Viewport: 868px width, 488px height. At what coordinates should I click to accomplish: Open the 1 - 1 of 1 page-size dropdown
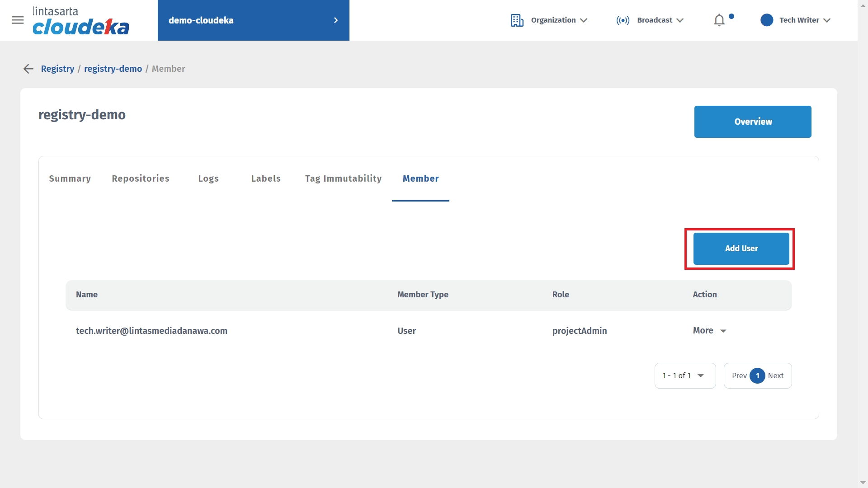pyautogui.click(x=684, y=375)
